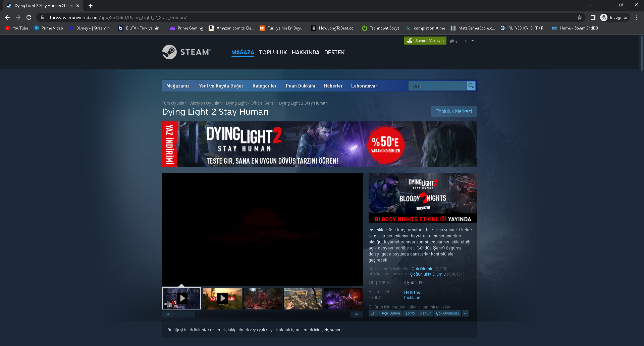Open the Prime Gaming bookmark
644x346 pixels.
tap(186, 28)
